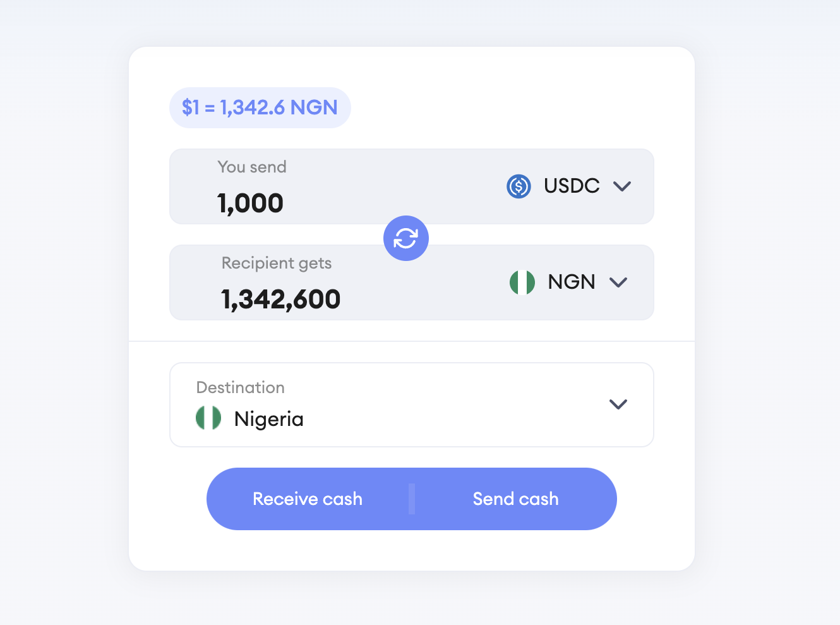Expand the Destination country dropdown
This screenshot has height=625, width=840.
618,404
